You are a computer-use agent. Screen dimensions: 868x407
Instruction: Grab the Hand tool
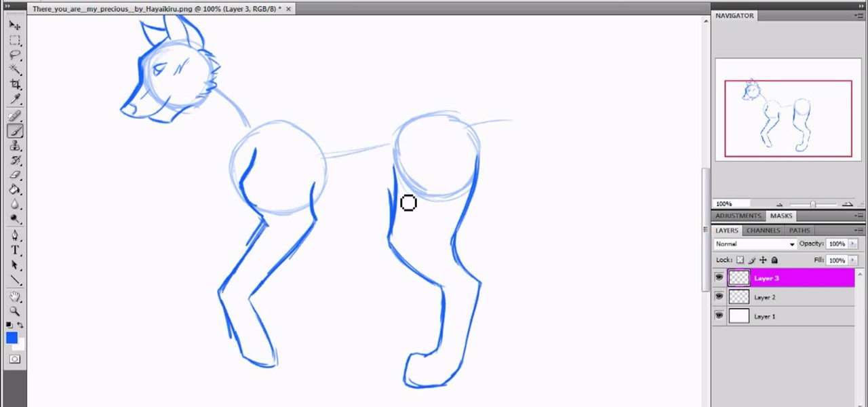coord(15,296)
